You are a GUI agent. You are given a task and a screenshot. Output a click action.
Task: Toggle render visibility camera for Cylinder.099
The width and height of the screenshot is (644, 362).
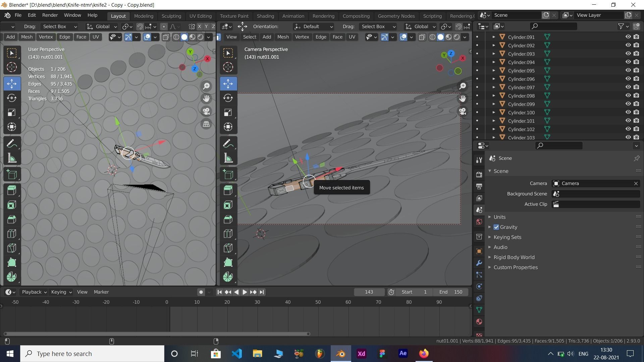click(636, 104)
